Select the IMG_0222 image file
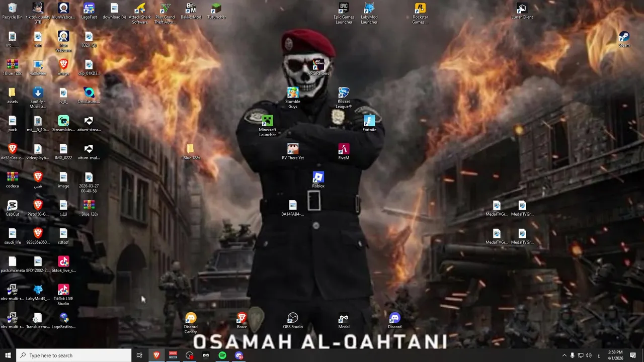Screen dimensions: 644x362 [x=63, y=152]
